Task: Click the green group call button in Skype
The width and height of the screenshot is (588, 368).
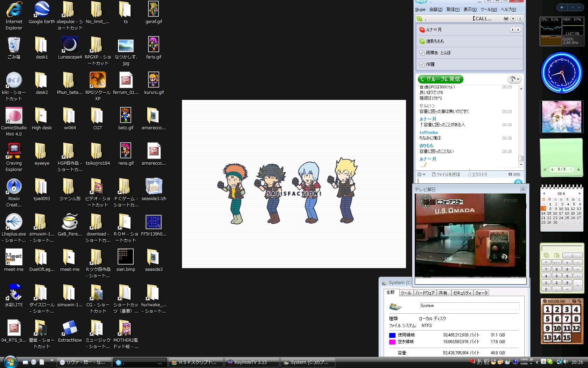Action: [x=441, y=79]
